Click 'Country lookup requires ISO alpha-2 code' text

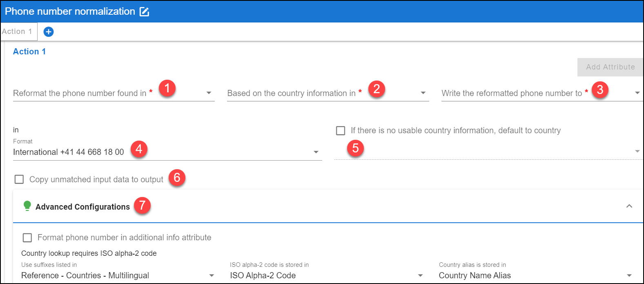[89, 253]
